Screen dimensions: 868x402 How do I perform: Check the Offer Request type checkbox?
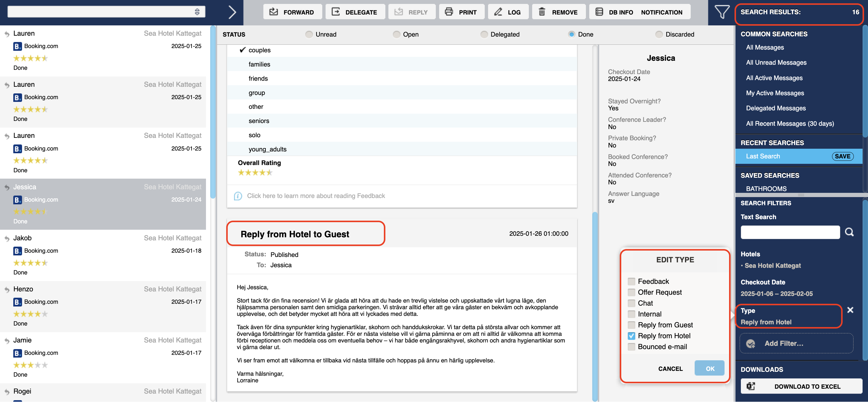(x=632, y=292)
